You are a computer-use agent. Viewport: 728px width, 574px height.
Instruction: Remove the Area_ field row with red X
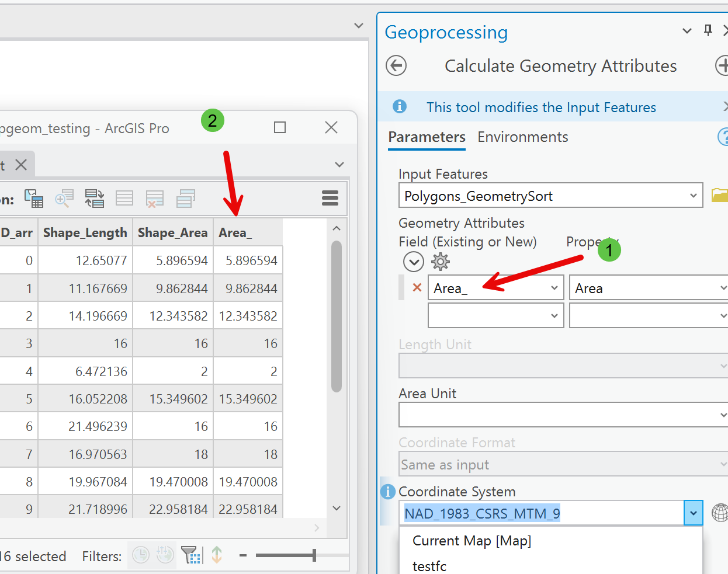415,287
